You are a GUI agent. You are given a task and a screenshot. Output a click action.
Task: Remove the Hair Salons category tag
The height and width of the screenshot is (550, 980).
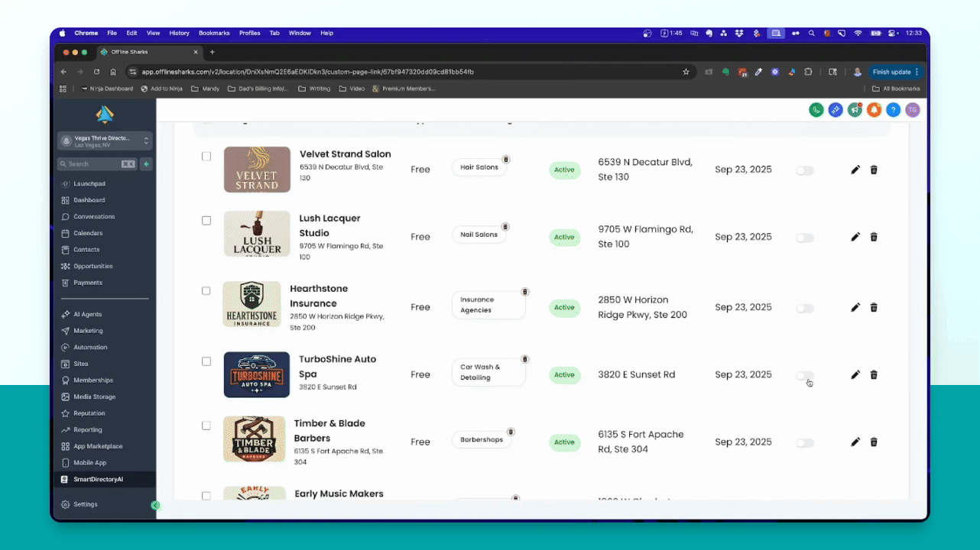(x=506, y=160)
